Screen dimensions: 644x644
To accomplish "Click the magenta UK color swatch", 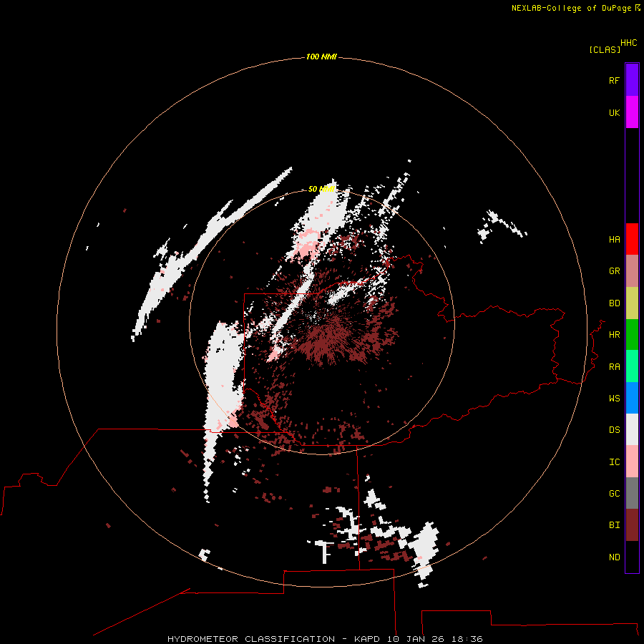I will 632,112.
